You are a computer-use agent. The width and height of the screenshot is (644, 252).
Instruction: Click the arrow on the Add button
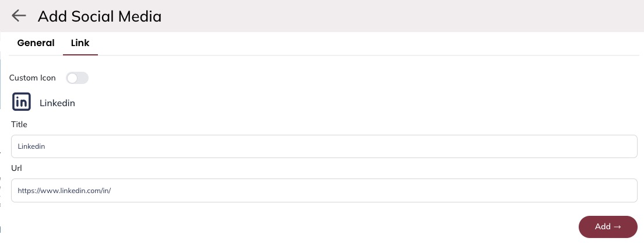[617, 227]
